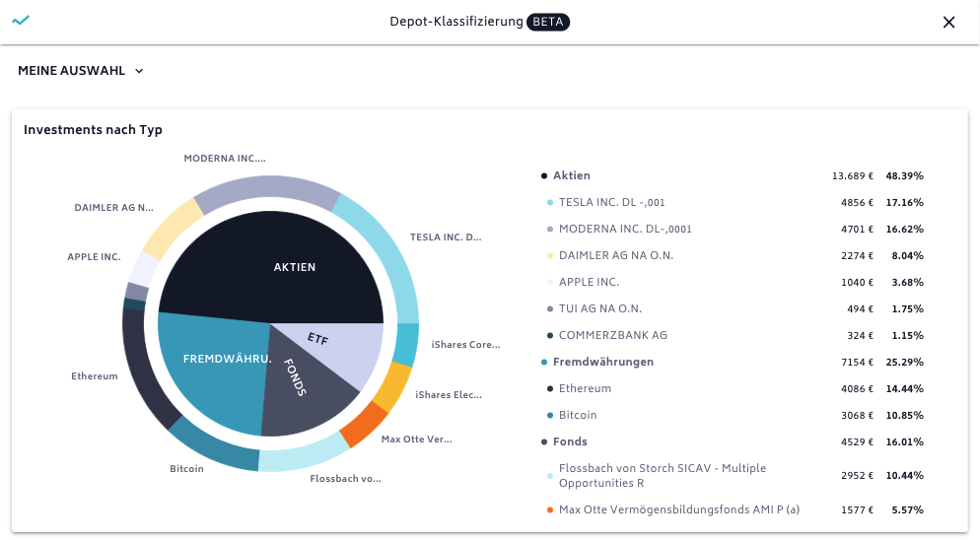The height and width of the screenshot is (540, 980).
Task: Close the Depot-Klassifizierung dialog
Action: pos(948,22)
